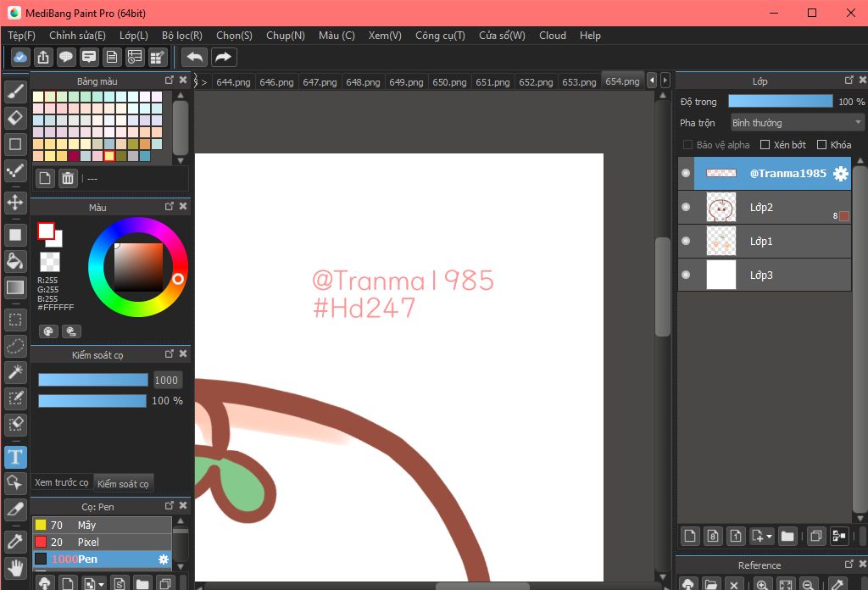The height and width of the screenshot is (590, 868).
Task: Click the export/share icon in toolbar
Action: point(43,57)
